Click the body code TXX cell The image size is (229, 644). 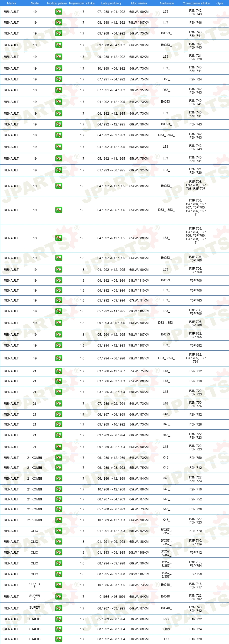click(166, 639)
